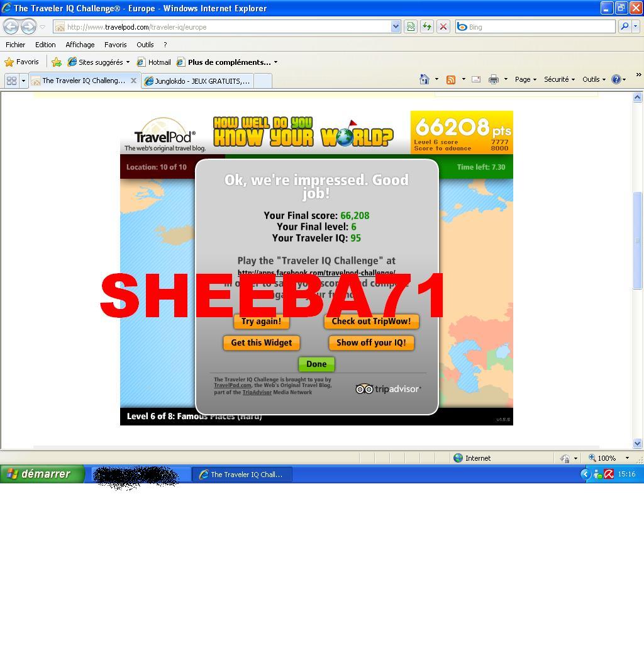Open the TripAdvisor footer text link
The image size is (644, 647).
click(x=257, y=392)
